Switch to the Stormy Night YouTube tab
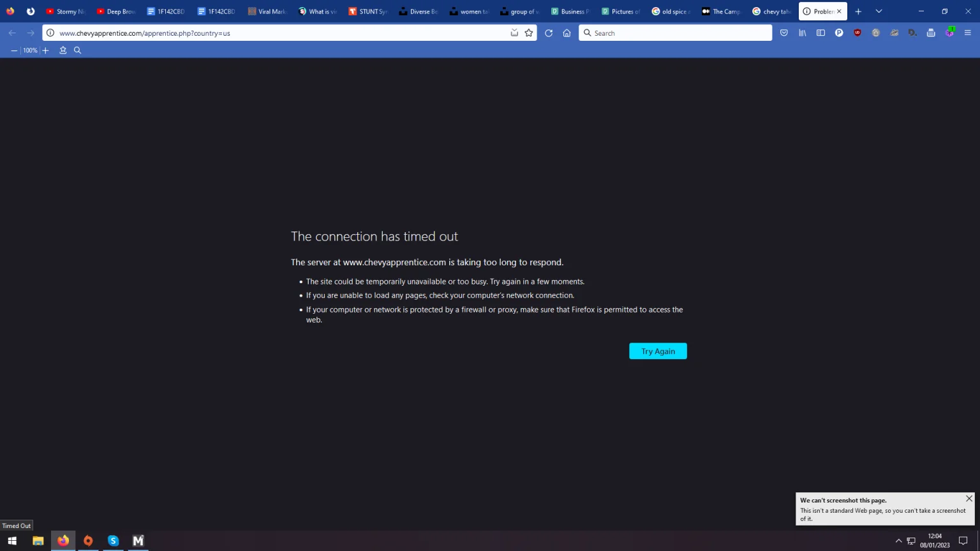This screenshot has height=551, width=980. tap(66, 11)
